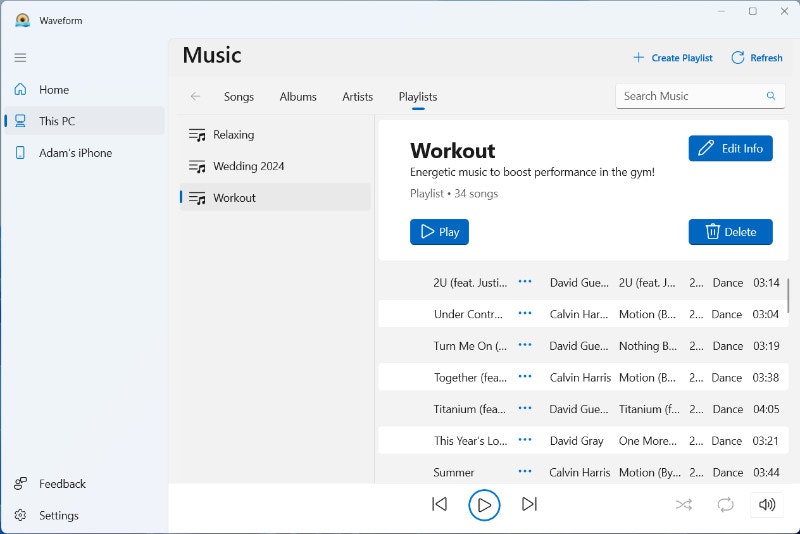Skip to next track
The image size is (800, 534).
tap(529, 504)
